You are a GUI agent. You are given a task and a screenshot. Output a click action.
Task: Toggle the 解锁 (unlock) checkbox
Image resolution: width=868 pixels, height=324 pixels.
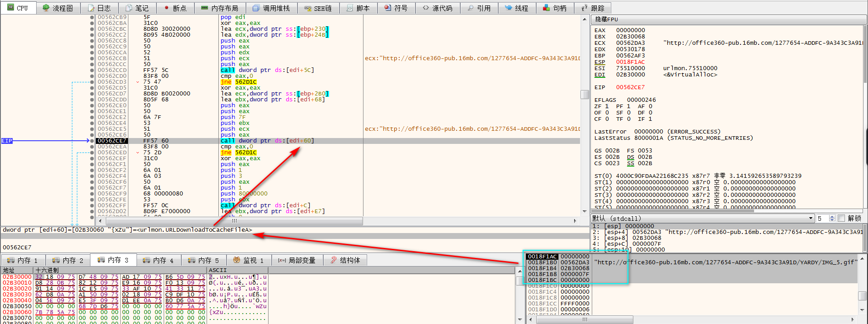click(x=841, y=219)
